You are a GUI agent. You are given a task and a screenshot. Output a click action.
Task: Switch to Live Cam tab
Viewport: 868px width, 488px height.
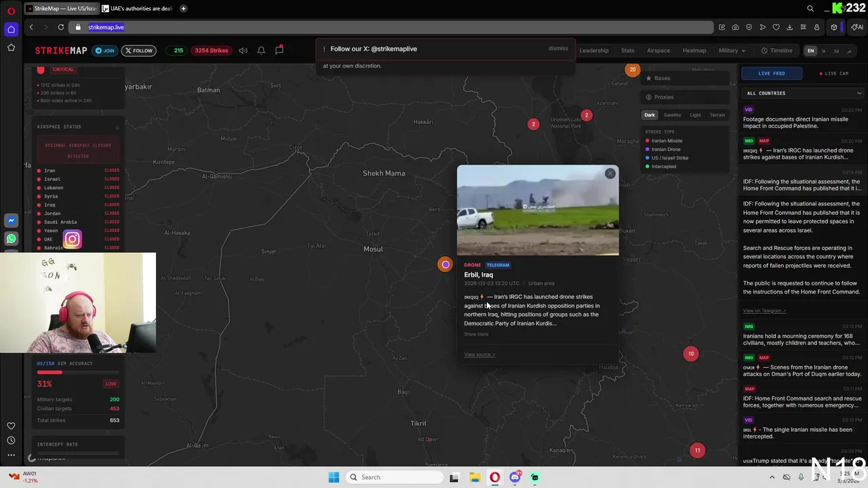(x=834, y=73)
